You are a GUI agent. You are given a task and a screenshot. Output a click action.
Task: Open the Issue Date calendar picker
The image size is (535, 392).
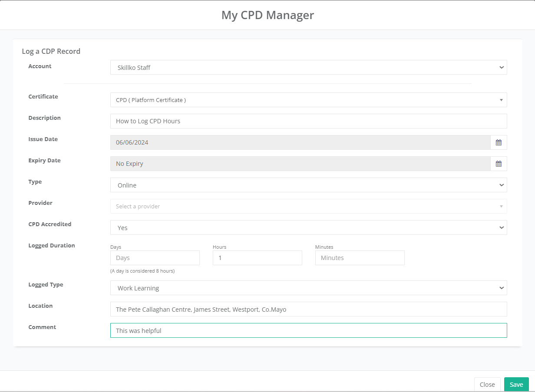[x=499, y=142]
